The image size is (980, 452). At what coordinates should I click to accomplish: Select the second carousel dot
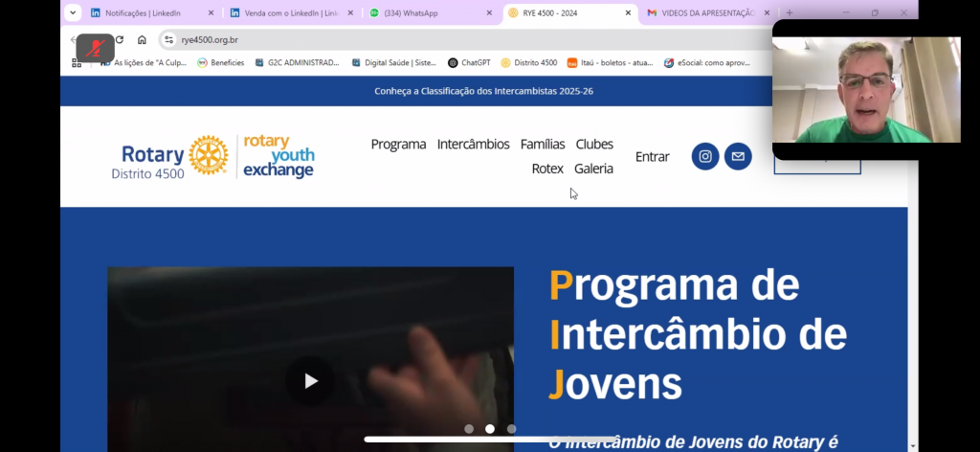490,429
